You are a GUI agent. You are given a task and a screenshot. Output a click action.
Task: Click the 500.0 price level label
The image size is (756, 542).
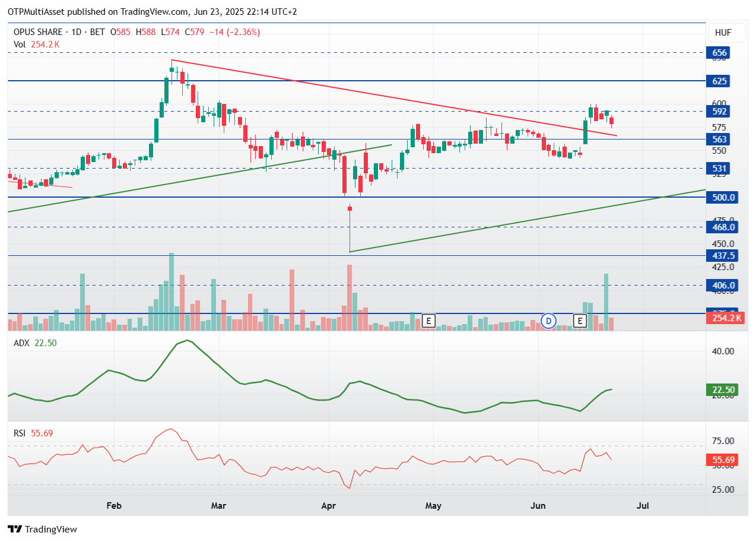click(x=724, y=198)
